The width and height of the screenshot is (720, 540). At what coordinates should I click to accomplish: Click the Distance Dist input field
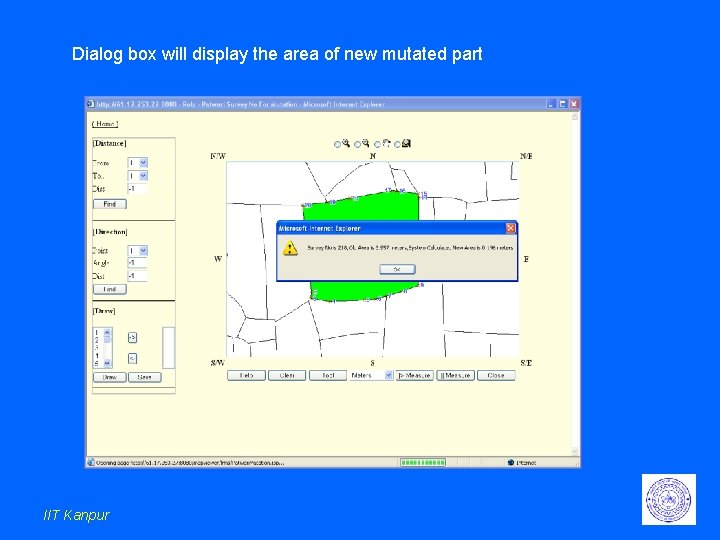pos(138,189)
